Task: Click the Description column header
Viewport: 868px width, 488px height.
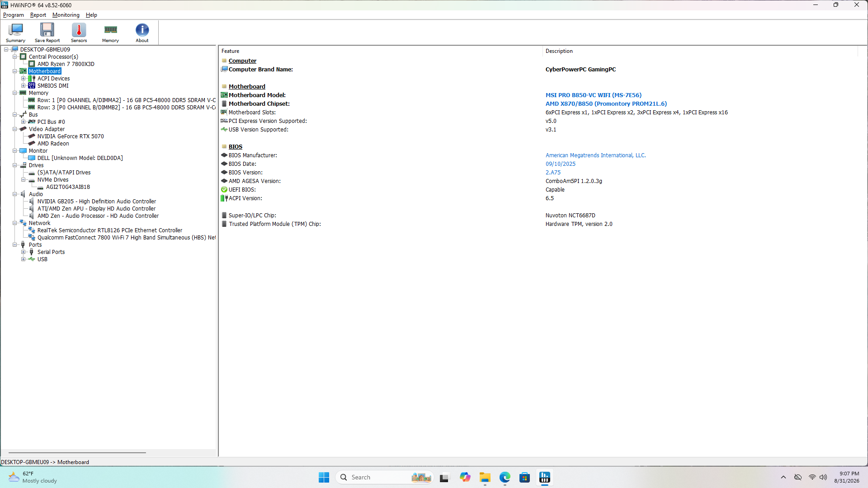Action: pyautogui.click(x=700, y=51)
